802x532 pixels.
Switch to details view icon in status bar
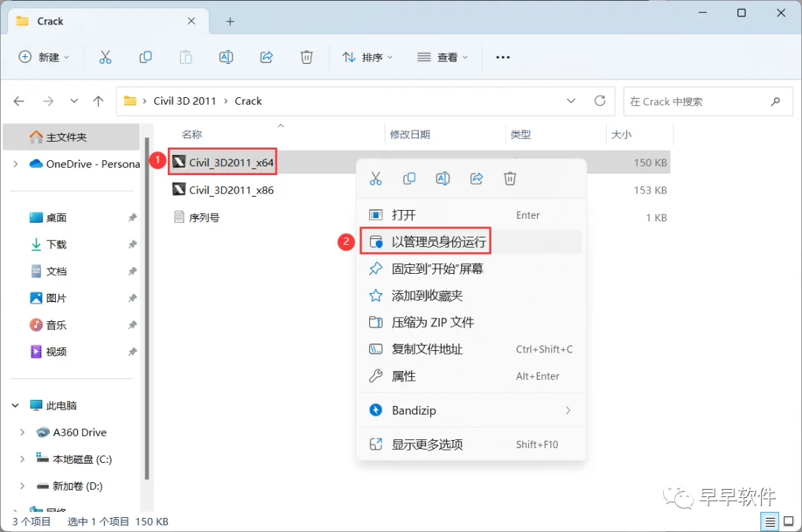(x=770, y=522)
